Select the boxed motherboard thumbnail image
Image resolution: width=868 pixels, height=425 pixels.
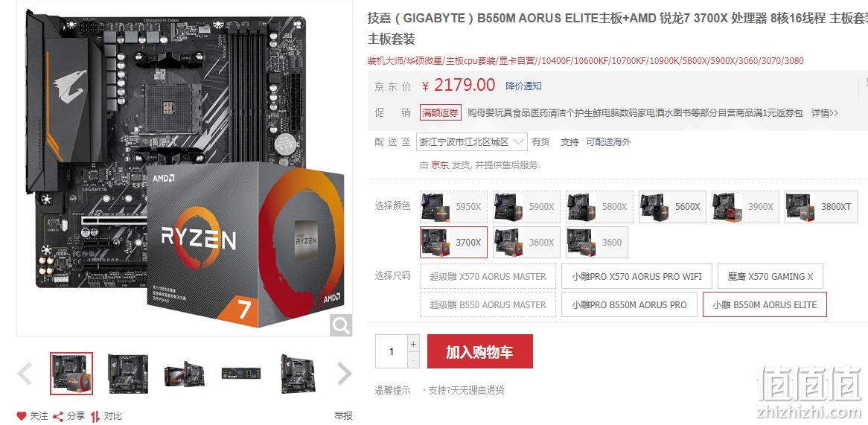point(185,374)
